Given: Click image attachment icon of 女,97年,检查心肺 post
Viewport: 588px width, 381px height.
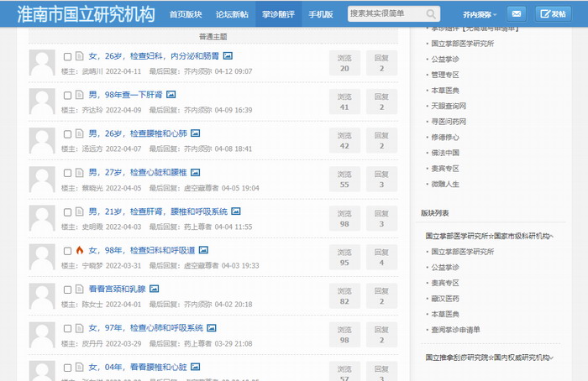Looking at the screenshot, I should tap(212, 328).
